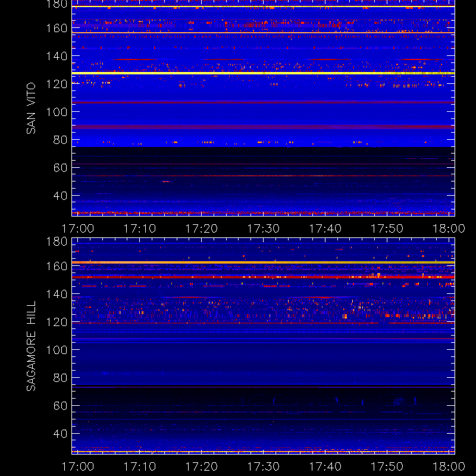Select the 100 tick label on San Vito axis
476x476 pixels.
click(57, 112)
